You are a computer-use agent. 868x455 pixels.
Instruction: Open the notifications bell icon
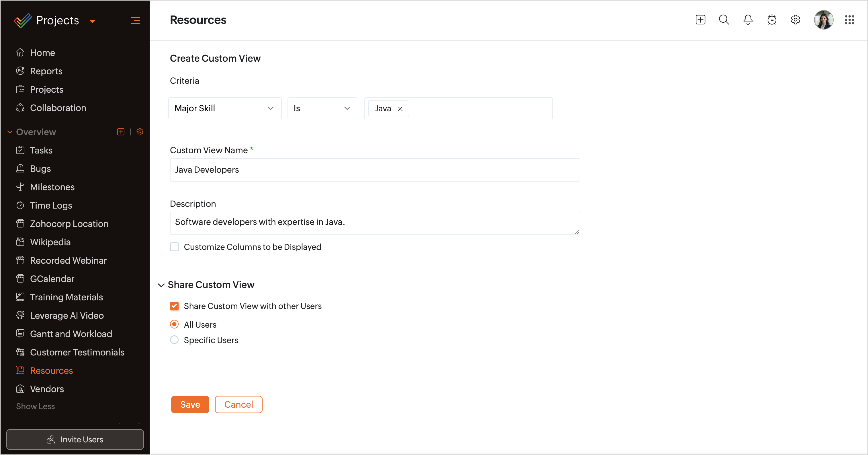pyautogui.click(x=748, y=20)
